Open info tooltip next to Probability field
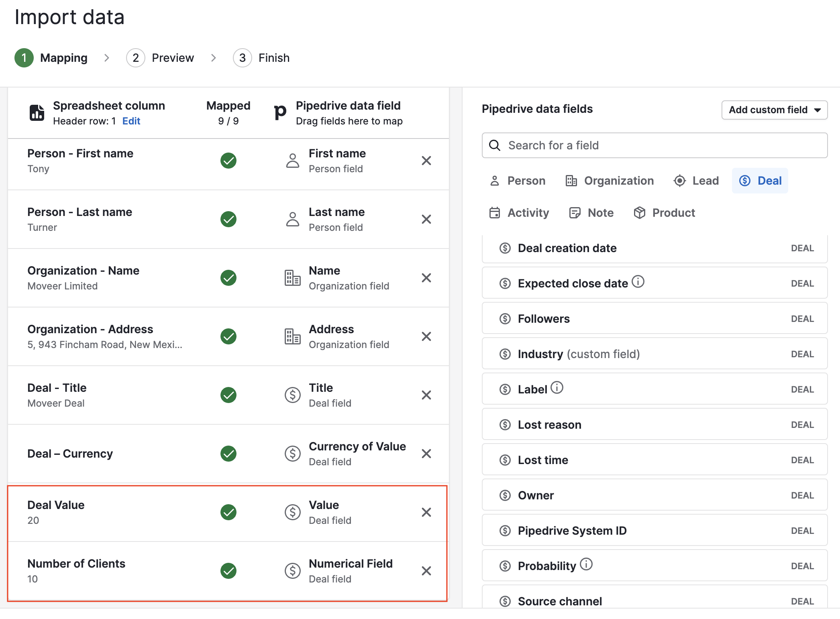Image resolution: width=840 pixels, height=619 pixels. click(x=586, y=564)
